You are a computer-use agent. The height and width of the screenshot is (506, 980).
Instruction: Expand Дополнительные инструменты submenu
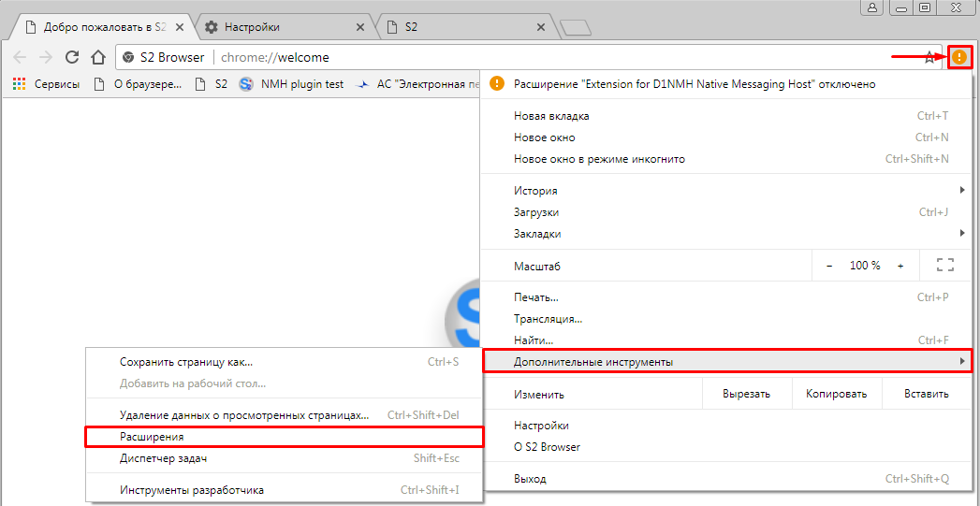[x=725, y=361]
